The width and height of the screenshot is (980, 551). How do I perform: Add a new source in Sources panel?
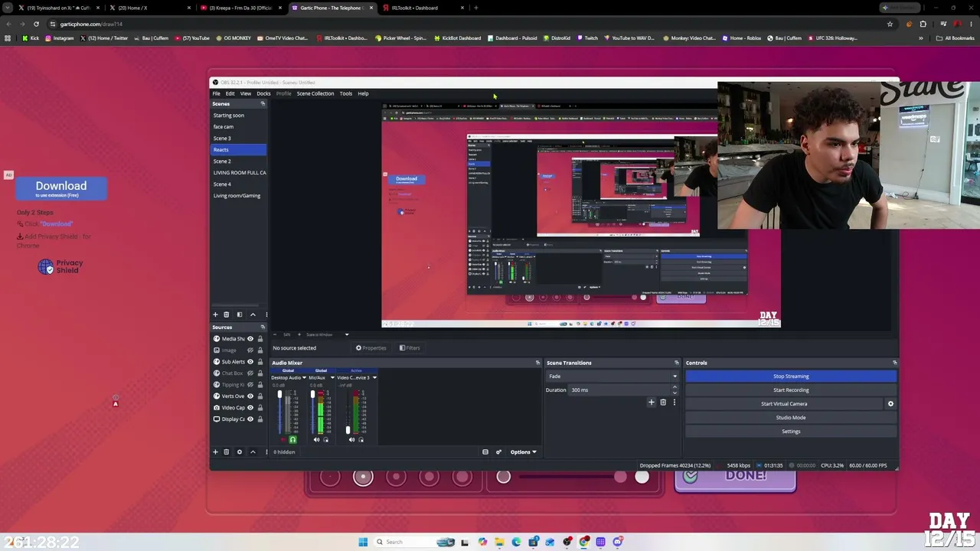tap(215, 452)
